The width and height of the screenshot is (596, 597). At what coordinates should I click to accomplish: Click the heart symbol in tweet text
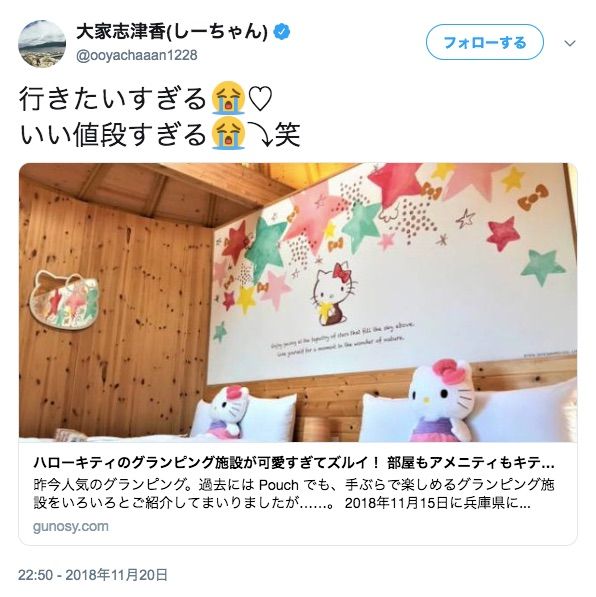(260, 98)
